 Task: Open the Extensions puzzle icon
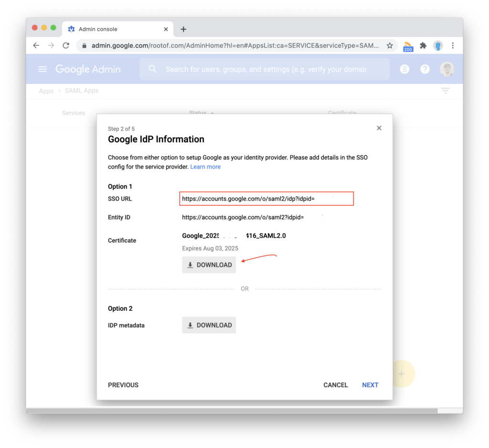click(423, 45)
